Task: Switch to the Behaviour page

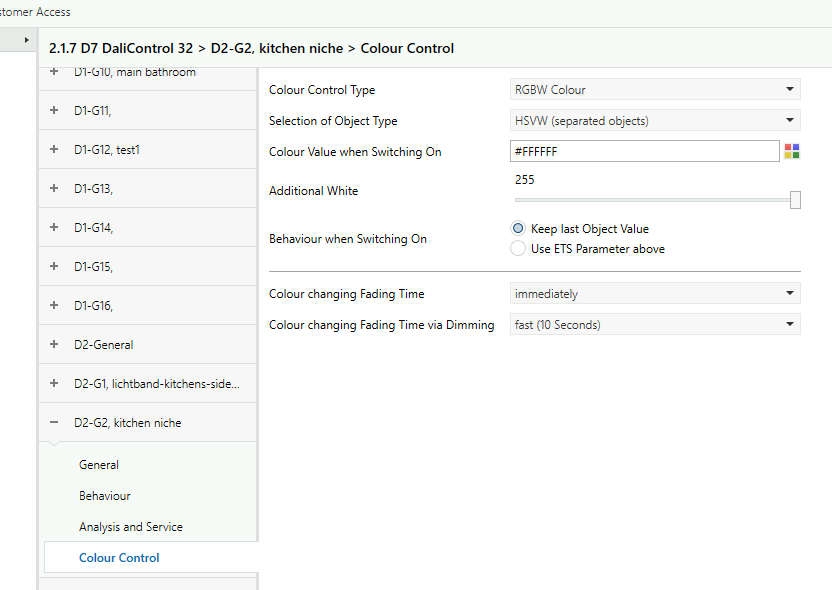Action: (105, 496)
